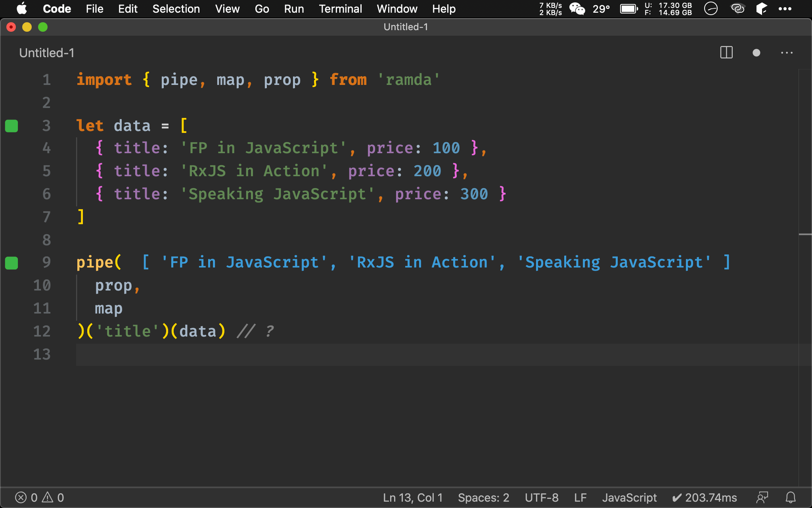Image resolution: width=812 pixels, height=508 pixels.
Task: Click Ln 13, Col 1 to go to line
Action: (412, 498)
